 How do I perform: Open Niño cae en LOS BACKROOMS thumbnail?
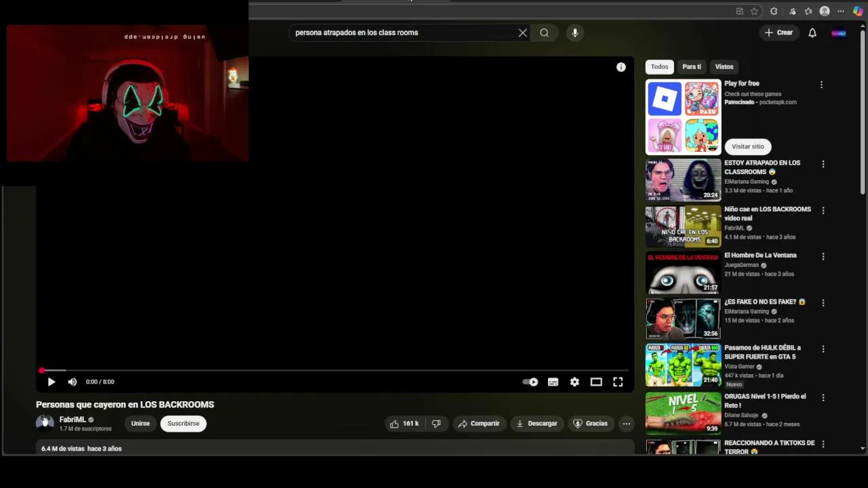coord(683,226)
